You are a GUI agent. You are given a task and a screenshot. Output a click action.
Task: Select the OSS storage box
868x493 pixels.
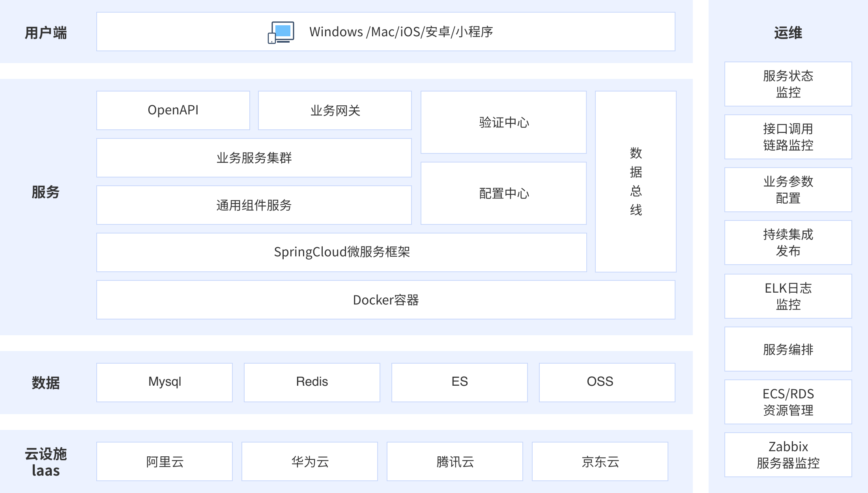(607, 382)
